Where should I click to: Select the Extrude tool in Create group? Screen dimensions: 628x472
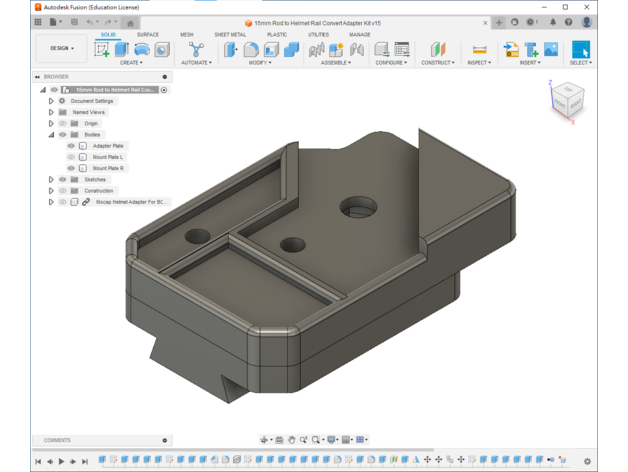[x=122, y=49]
